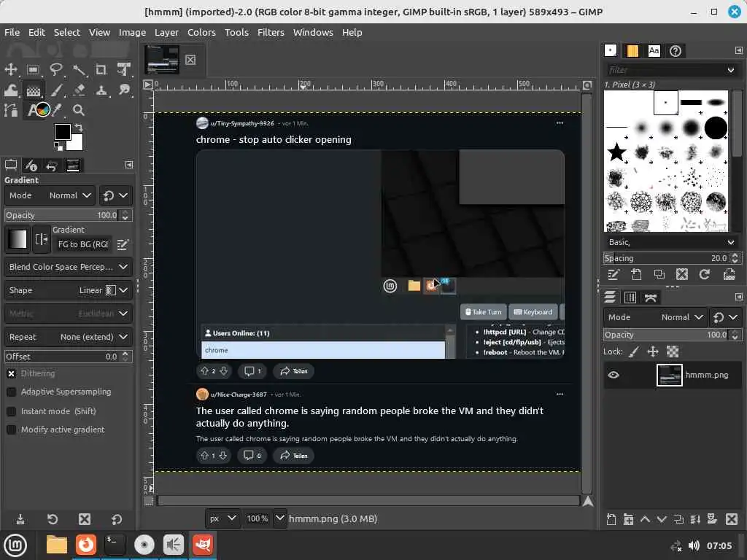Open the Windows menu
The image size is (747, 560).
pos(313,32)
